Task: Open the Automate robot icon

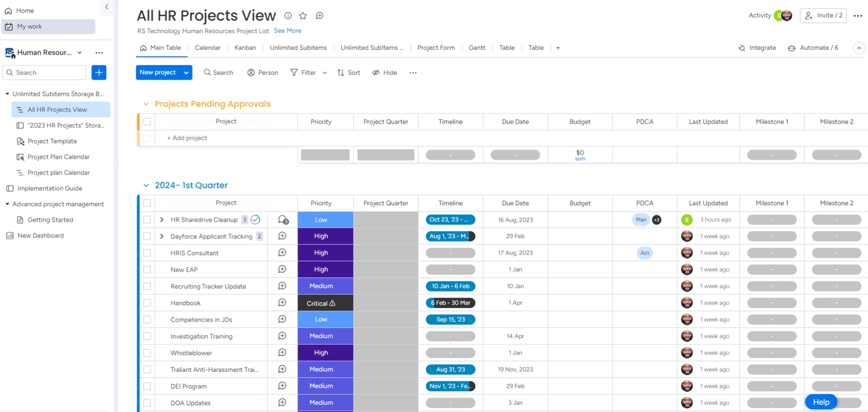Action: 792,48
